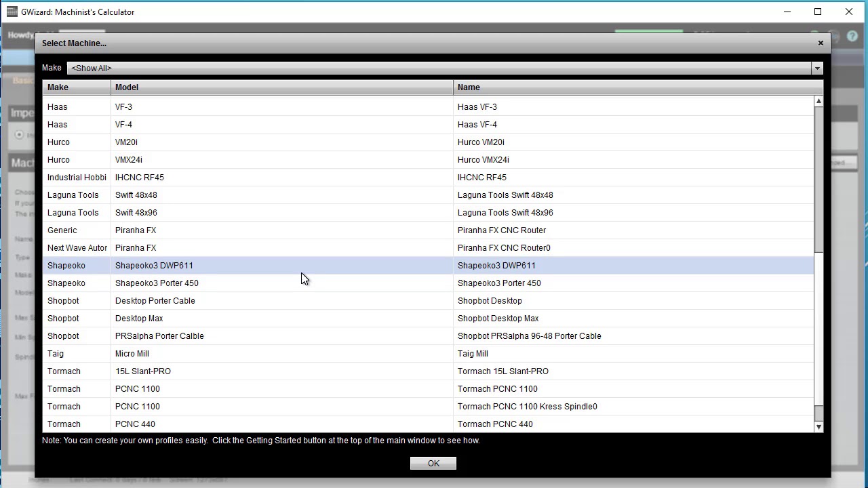The height and width of the screenshot is (488, 868).
Task: Select Piranha FX CNC Router0 name
Action: (633, 248)
